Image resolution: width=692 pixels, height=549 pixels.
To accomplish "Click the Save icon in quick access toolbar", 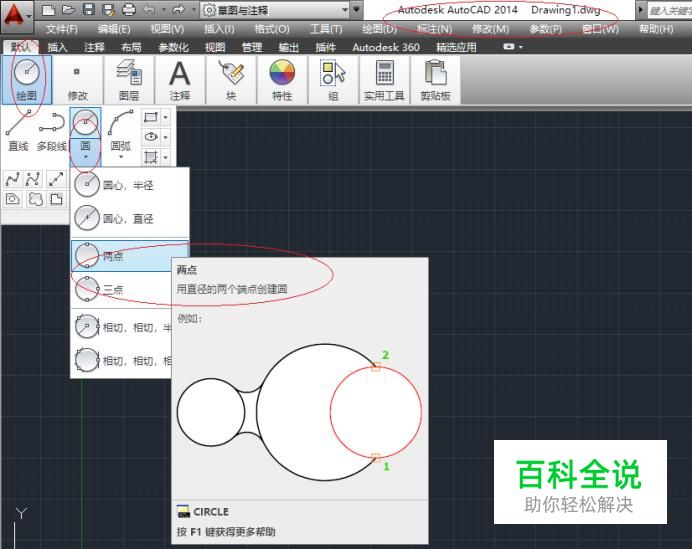I will point(89,9).
